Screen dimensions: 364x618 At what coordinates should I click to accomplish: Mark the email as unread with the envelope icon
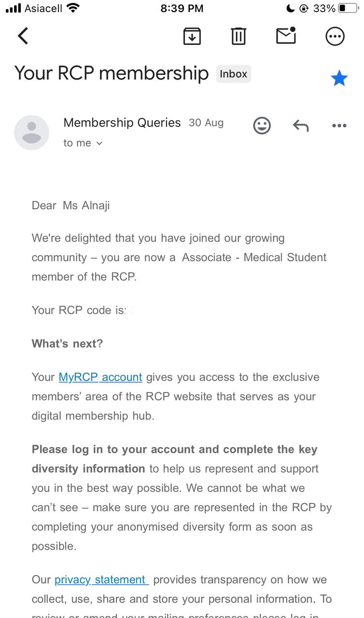click(286, 36)
